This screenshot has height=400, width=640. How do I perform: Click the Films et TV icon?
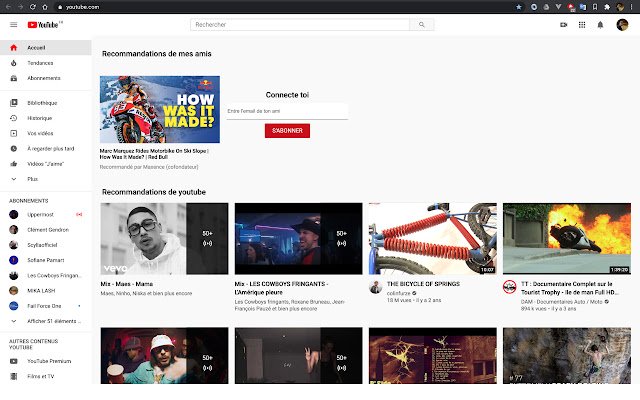tap(13, 376)
